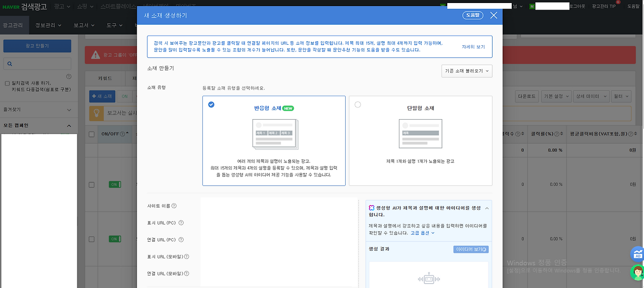Click the green customer support avatar icon
Screen dimensions: 644x288
click(637, 272)
